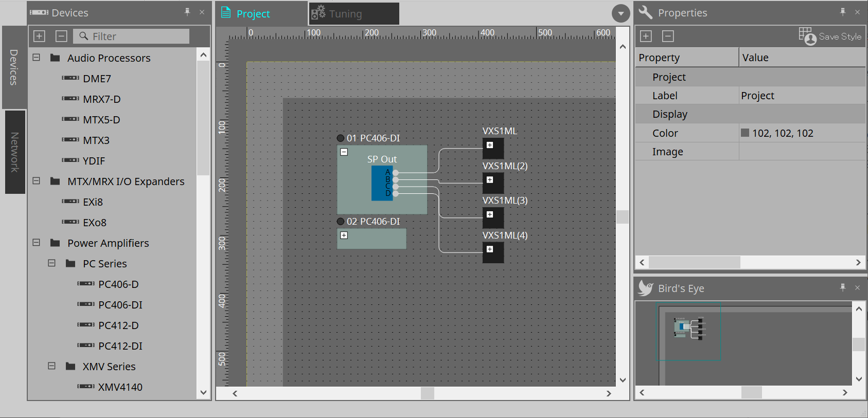Select the PC412-DI amplifier
The width and height of the screenshot is (868, 418).
tap(120, 346)
